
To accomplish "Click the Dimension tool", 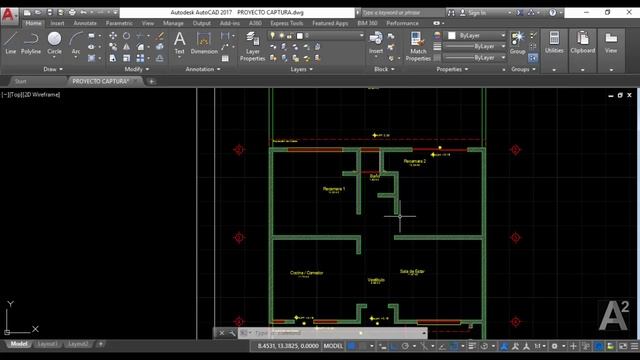I will (x=204, y=43).
